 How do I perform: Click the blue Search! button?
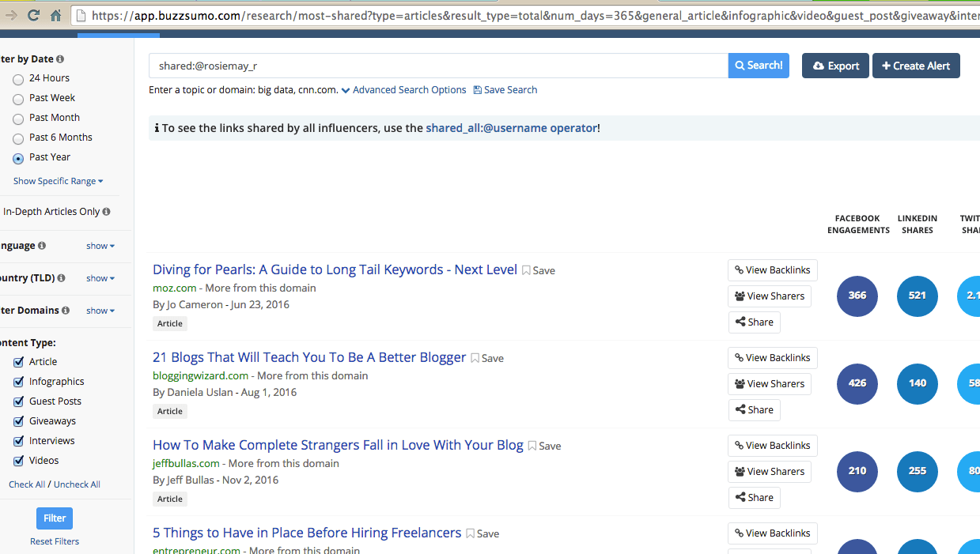(x=759, y=66)
